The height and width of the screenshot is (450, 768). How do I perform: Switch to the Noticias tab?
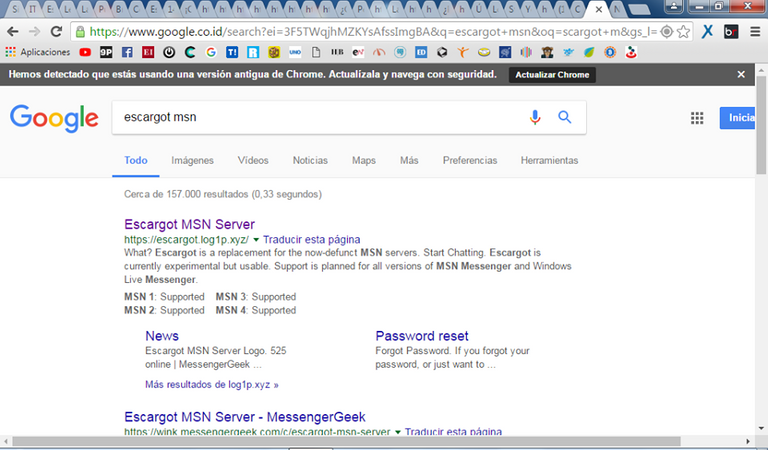click(310, 161)
